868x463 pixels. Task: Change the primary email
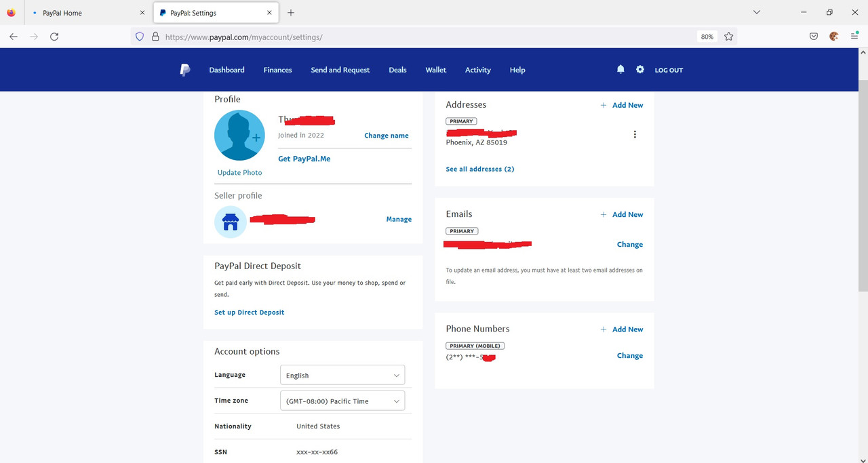630,244
